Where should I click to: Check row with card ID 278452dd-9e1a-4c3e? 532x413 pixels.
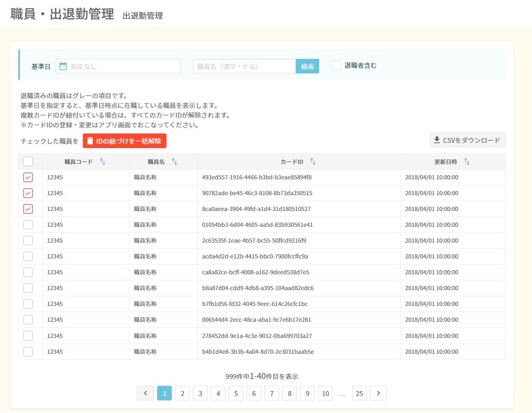28,336
